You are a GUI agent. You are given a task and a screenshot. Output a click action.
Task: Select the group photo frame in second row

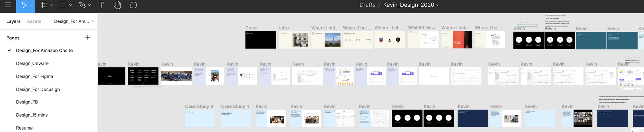click(176, 76)
